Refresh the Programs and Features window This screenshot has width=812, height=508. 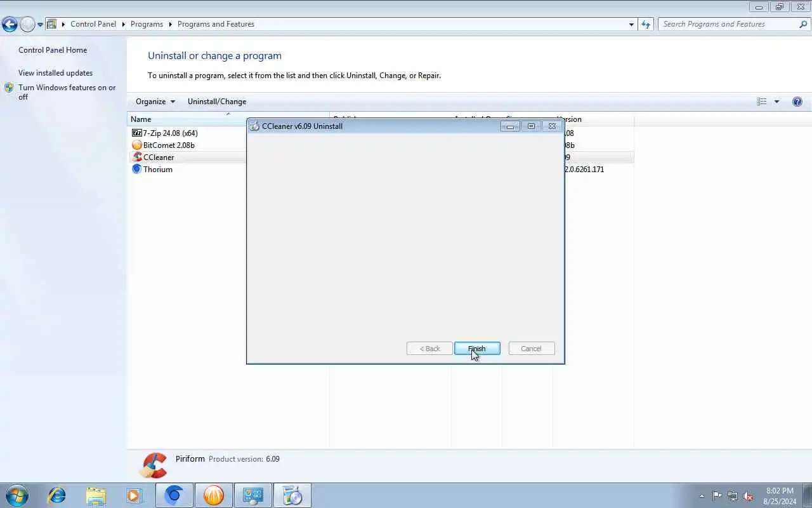point(646,24)
